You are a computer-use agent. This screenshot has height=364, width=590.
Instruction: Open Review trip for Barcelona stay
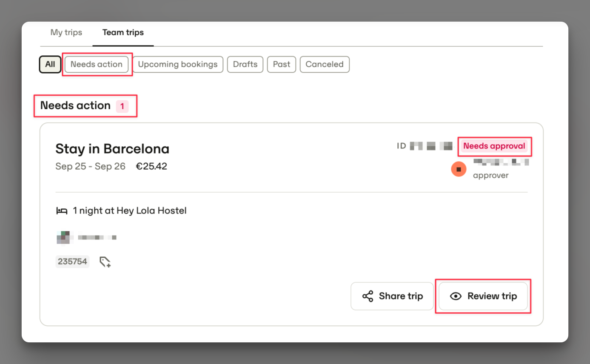coord(483,296)
